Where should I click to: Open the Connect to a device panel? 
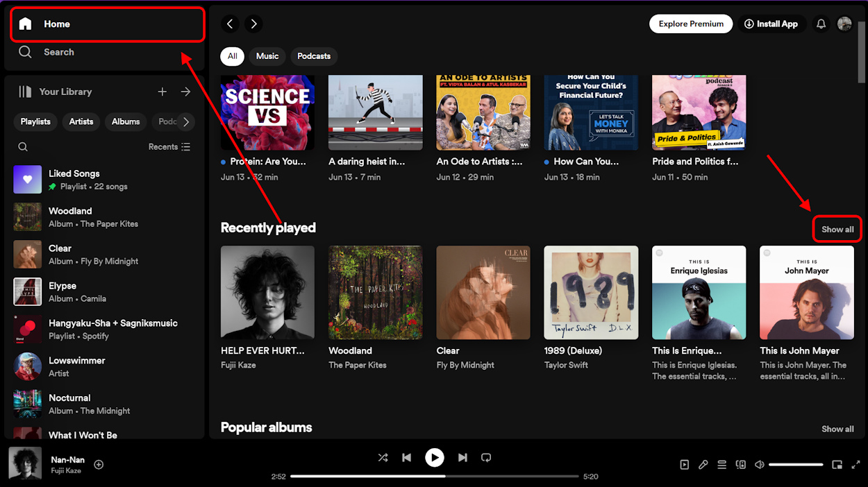coord(740,464)
